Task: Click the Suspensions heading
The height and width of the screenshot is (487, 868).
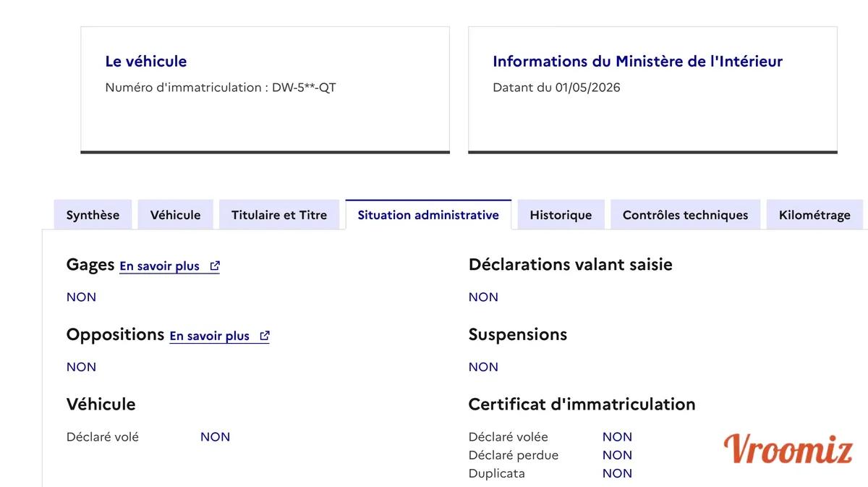Action: pyautogui.click(x=518, y=334)
